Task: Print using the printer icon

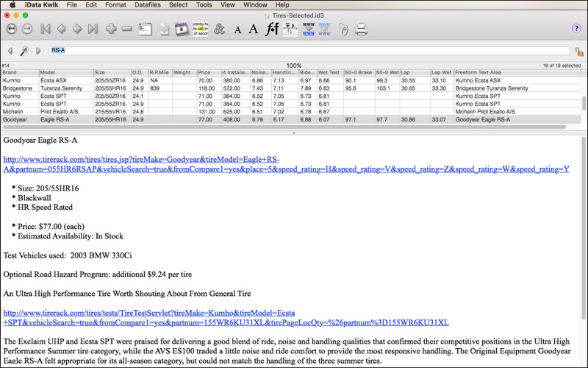Action: [x=361, y=29]
